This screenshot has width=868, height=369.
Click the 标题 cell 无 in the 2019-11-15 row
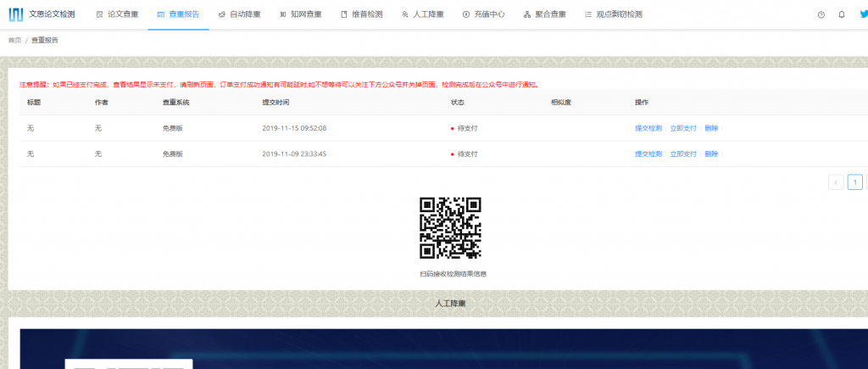(31, 128)
